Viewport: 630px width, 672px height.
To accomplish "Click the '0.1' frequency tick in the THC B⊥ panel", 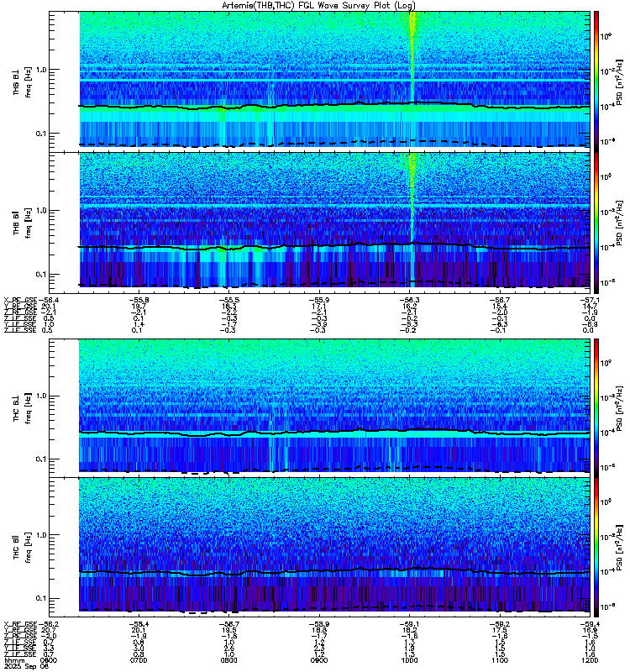I will [x=41, y=459].
